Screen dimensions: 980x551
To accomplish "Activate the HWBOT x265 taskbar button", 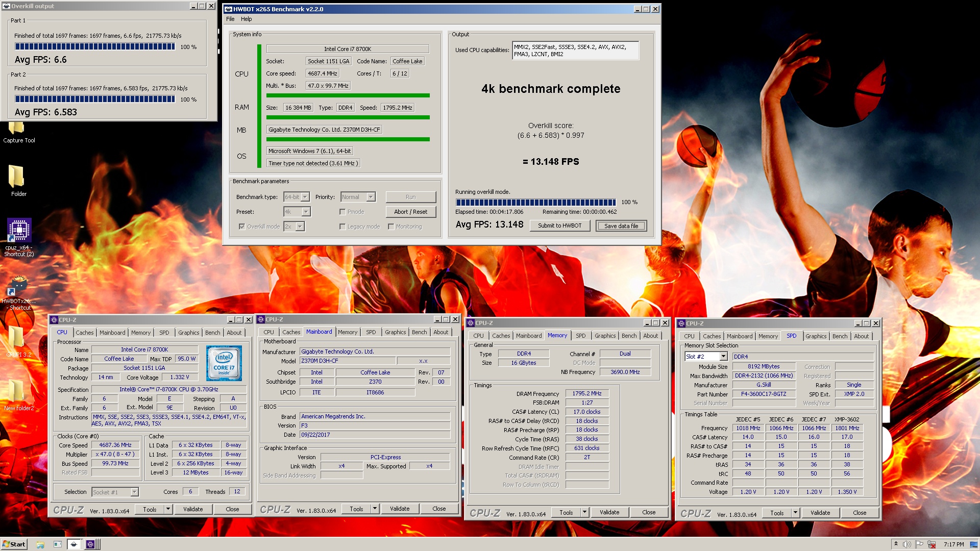I will [x=73, y=544].
